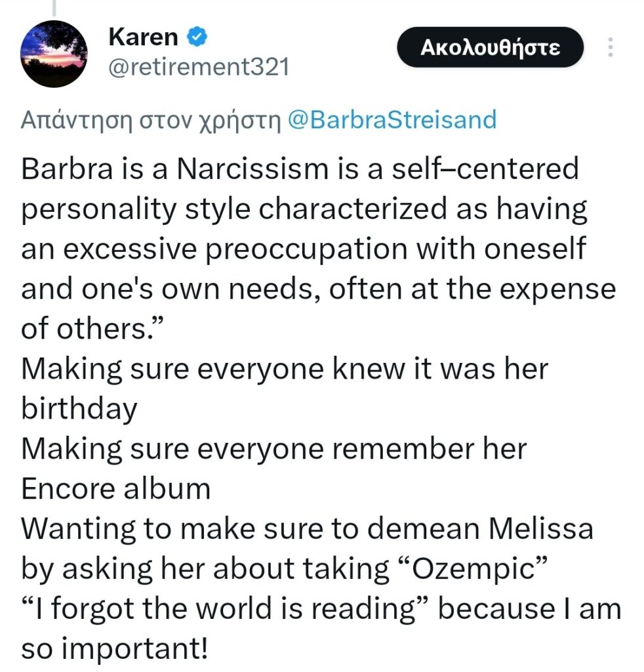This screenshot has width=644, height=672.
Task: Open Karen's profile avatar picture
Action: (x=54, y=54)
